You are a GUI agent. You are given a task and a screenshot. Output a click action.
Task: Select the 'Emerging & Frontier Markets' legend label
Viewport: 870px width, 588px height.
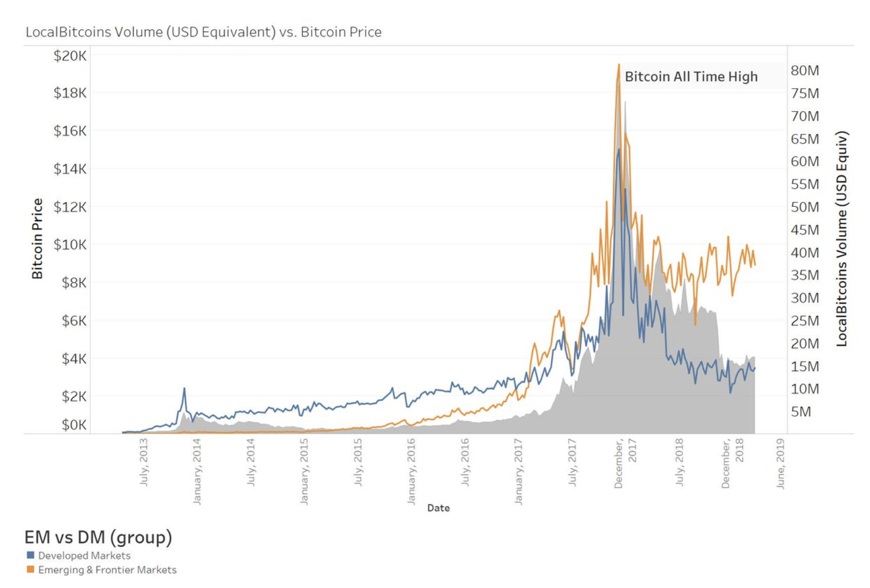coord(107,570)
